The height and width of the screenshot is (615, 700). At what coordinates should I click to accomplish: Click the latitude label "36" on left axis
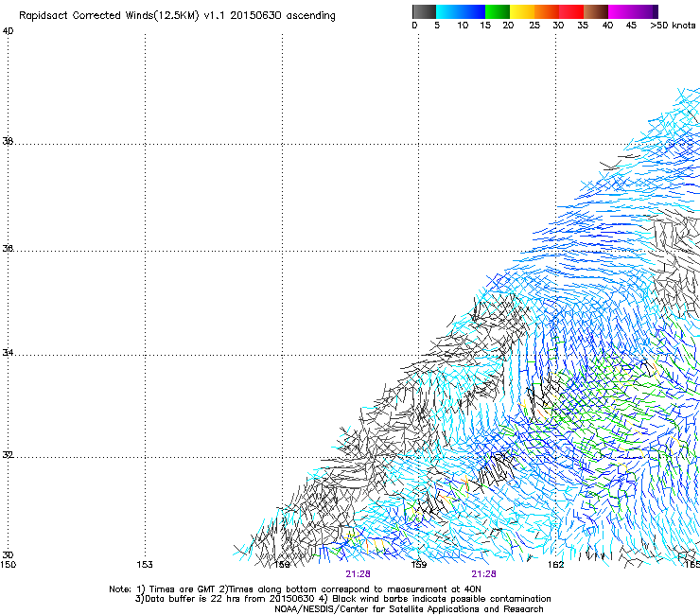coord(8,248)
